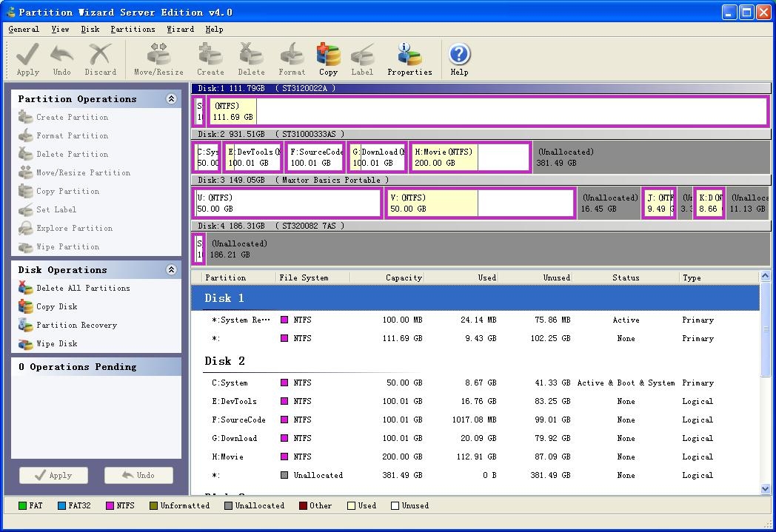Select the E:DevTools row in the list

click(x=235, y=401)
